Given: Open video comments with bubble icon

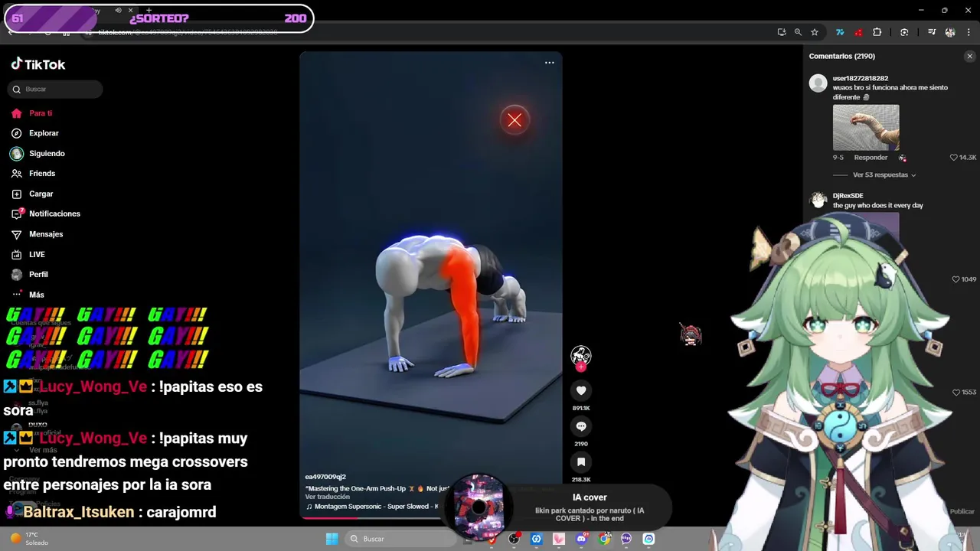Looking at the screenshot, I should pos(581,426).
